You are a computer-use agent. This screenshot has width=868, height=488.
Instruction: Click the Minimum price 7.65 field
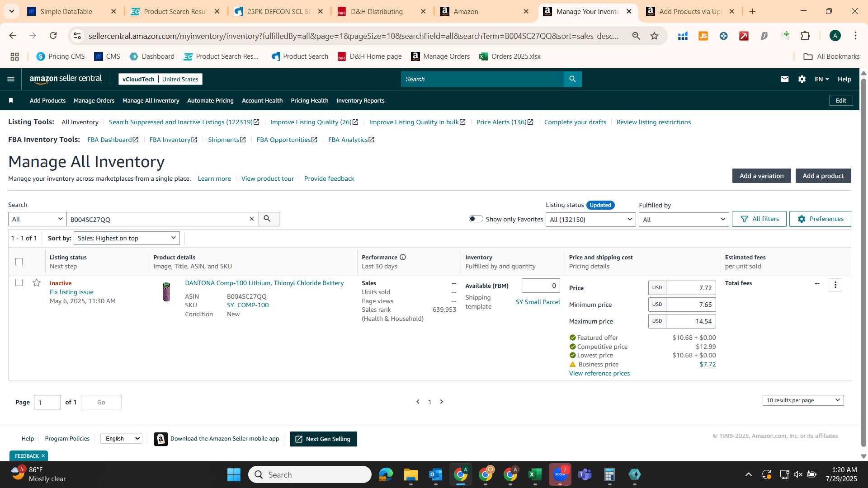click(690, 305)
